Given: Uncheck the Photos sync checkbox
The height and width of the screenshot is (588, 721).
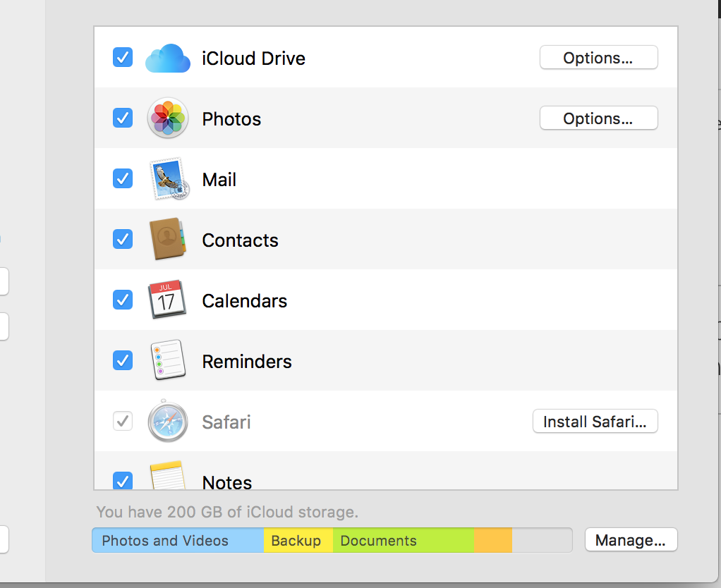Looking at the screenshot, I should point(122,118).
